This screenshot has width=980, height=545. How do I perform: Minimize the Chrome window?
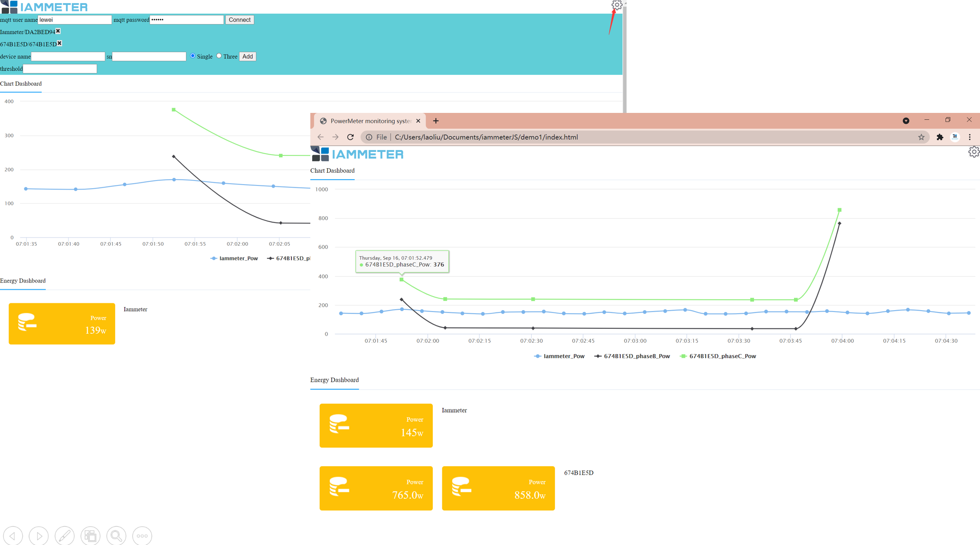(926, 120)
